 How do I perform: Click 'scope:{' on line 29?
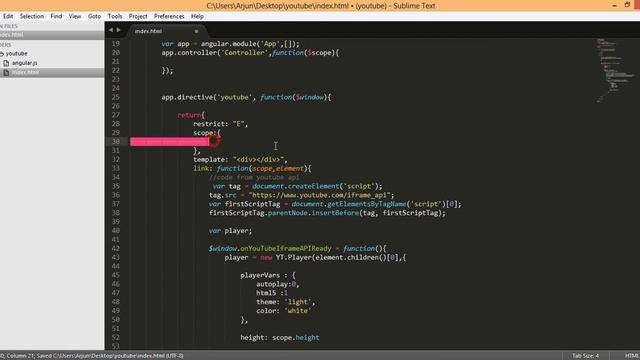coord(207,133)
